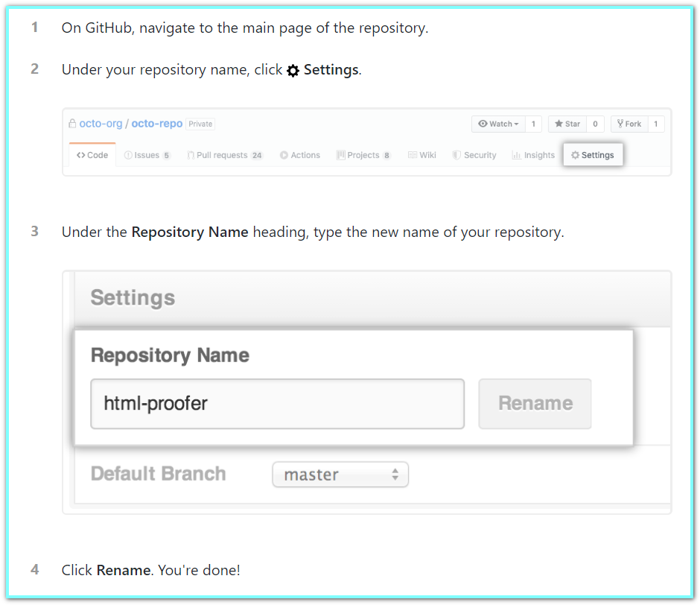
Task: Click the eye icon on Watch button
Action: click(x=483, y=124)
